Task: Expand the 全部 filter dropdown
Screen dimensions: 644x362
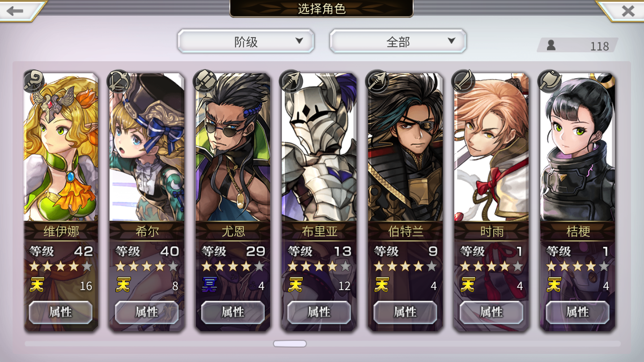Action: click(x=398, y=42)
